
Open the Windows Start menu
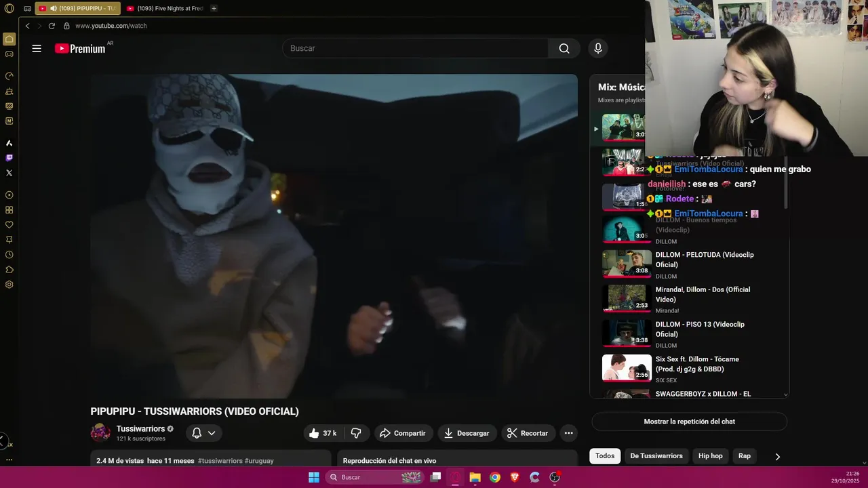(x=314, y=477)
